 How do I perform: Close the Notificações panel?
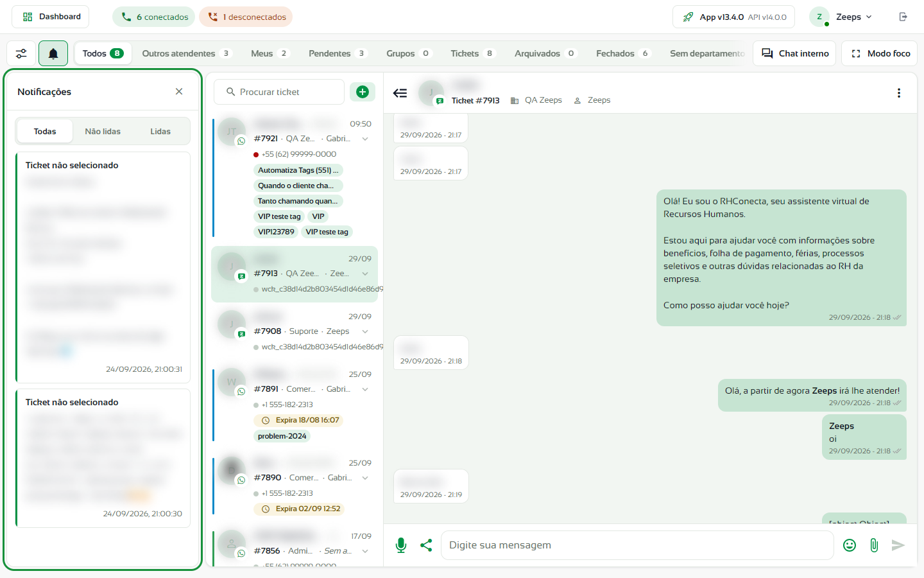tap(179, 92)
